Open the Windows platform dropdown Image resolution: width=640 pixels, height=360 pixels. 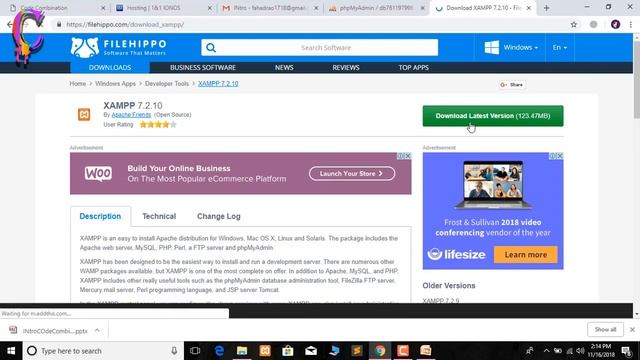point(511,47)
